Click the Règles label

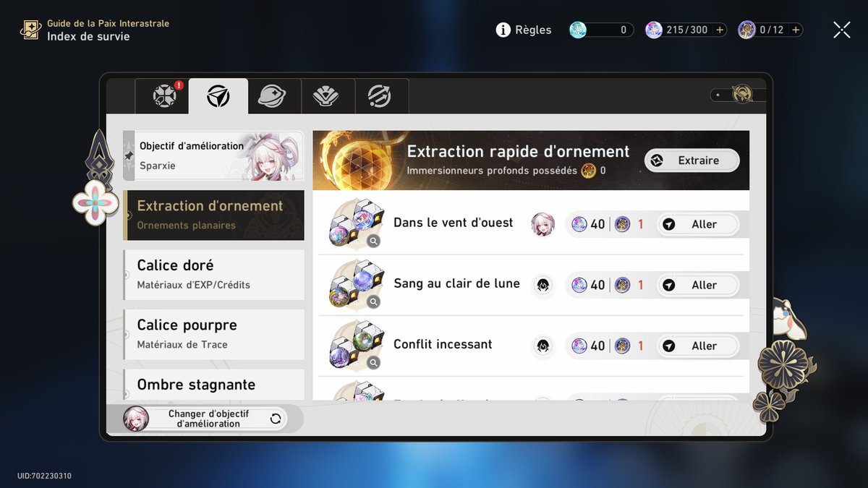coord(533,30)
